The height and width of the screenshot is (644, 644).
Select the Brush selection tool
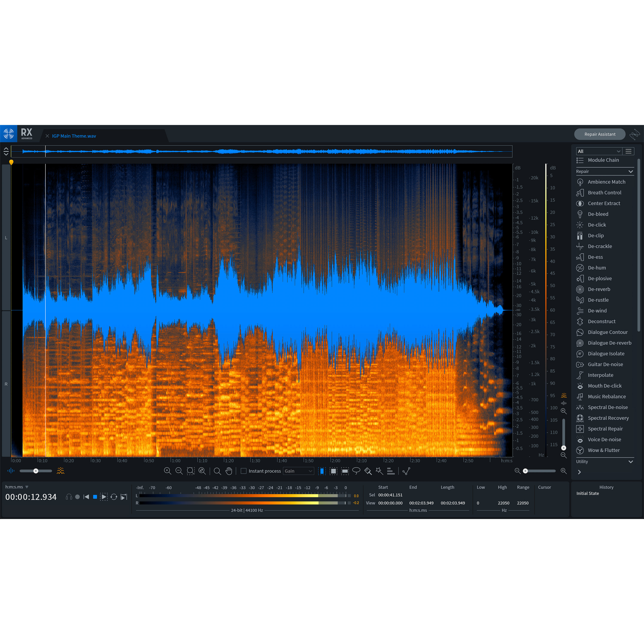(368, 471)
